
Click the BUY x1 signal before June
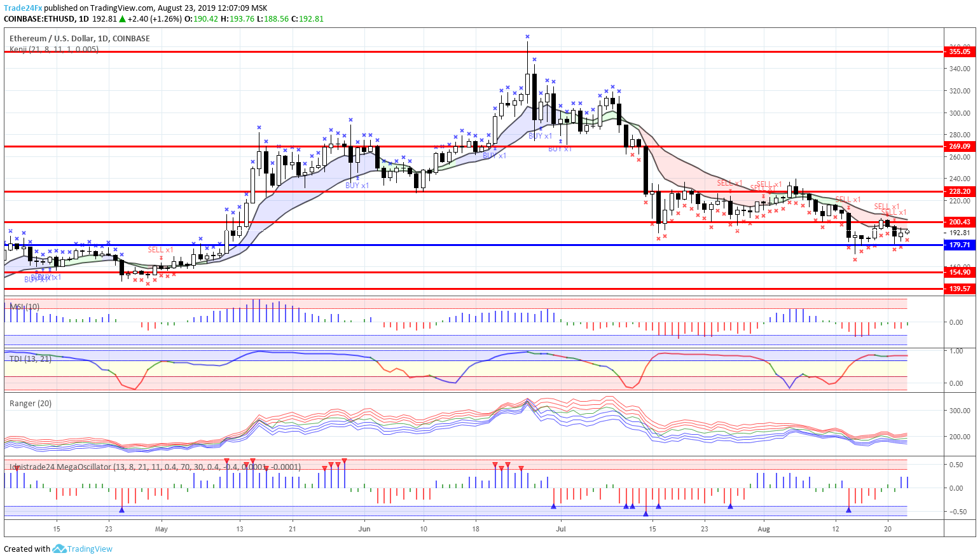[357, 186]
